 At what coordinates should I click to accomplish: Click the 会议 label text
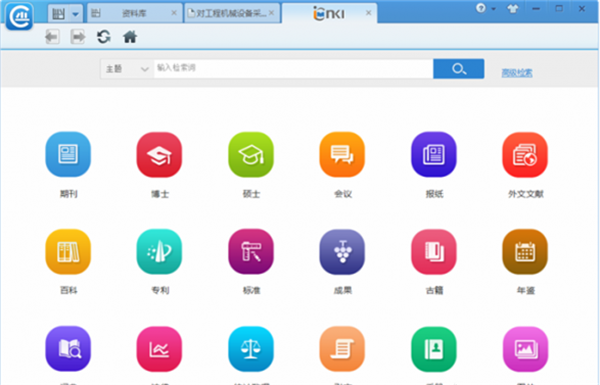click(343, 194)
